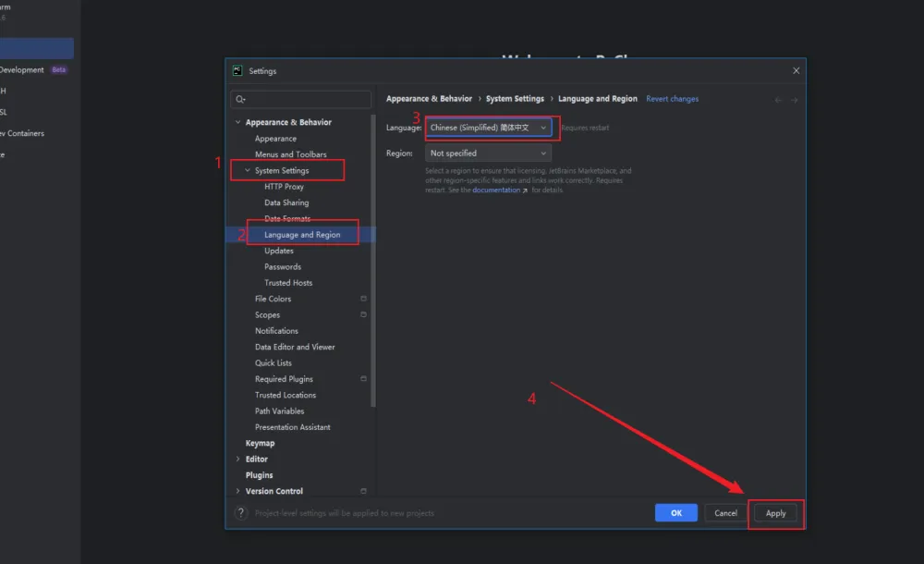
Task: Select Appearance in settings tree
Action: tap(275, 139)
